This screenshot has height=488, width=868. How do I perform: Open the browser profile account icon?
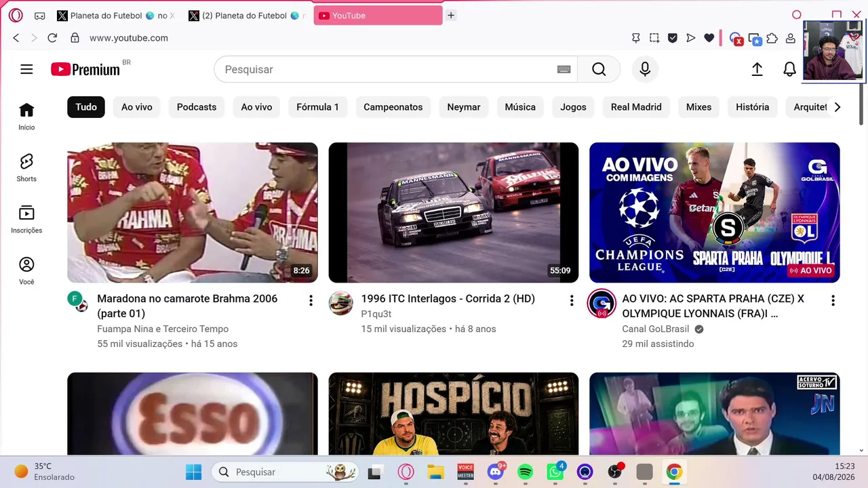point(790,38)
